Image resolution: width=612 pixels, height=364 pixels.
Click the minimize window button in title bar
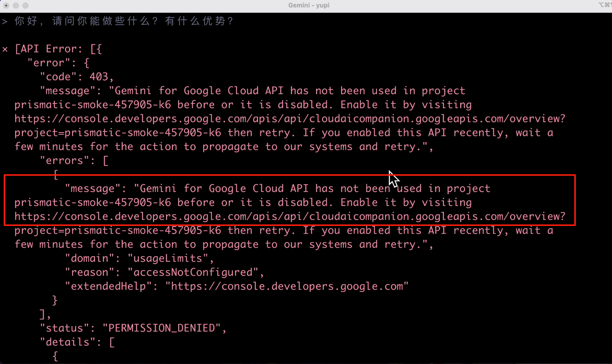16,6
